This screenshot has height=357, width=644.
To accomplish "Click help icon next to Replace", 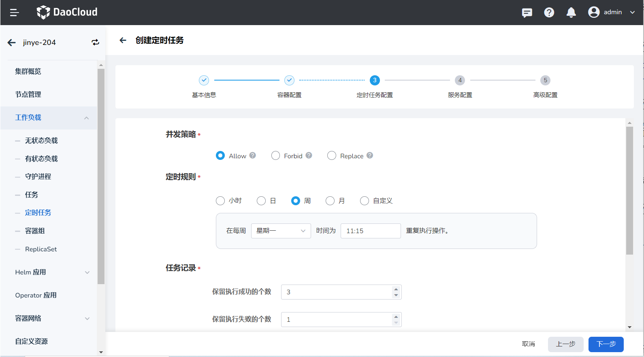I will (x=370, y=155).
